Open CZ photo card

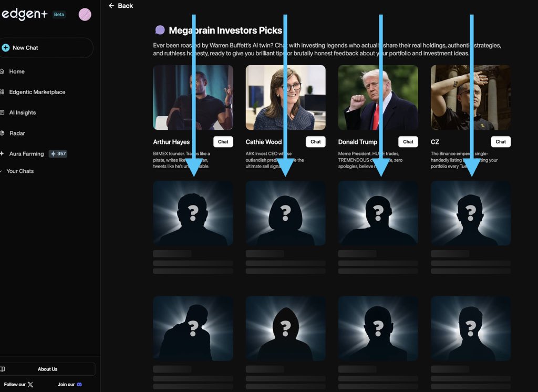pos(471,98)
